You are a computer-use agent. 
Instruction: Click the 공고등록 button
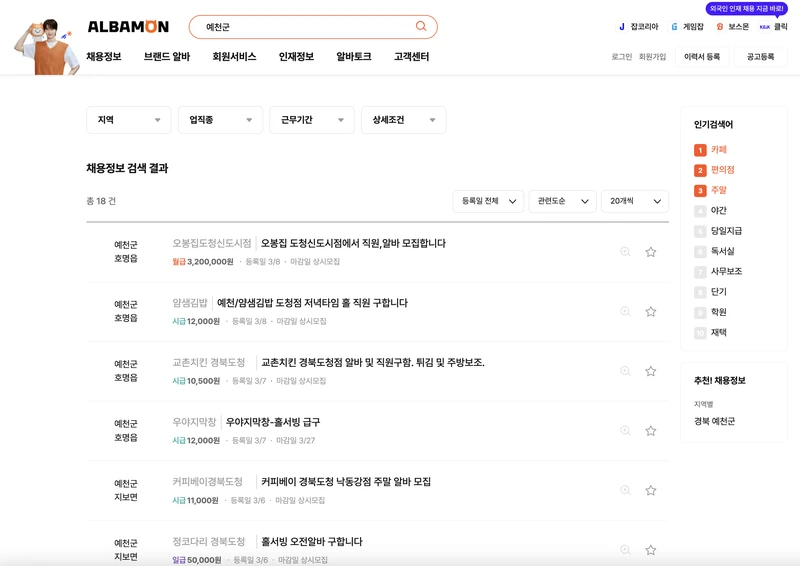(x=760, y=57)
